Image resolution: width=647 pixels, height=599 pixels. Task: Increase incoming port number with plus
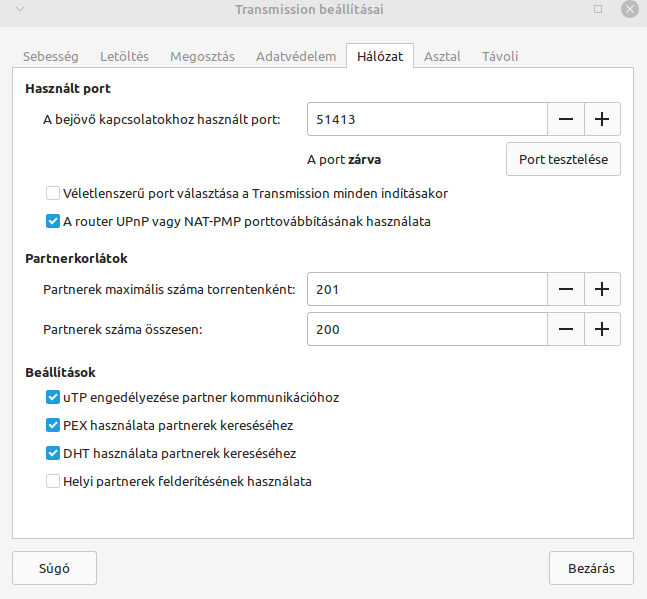(602, 119)
